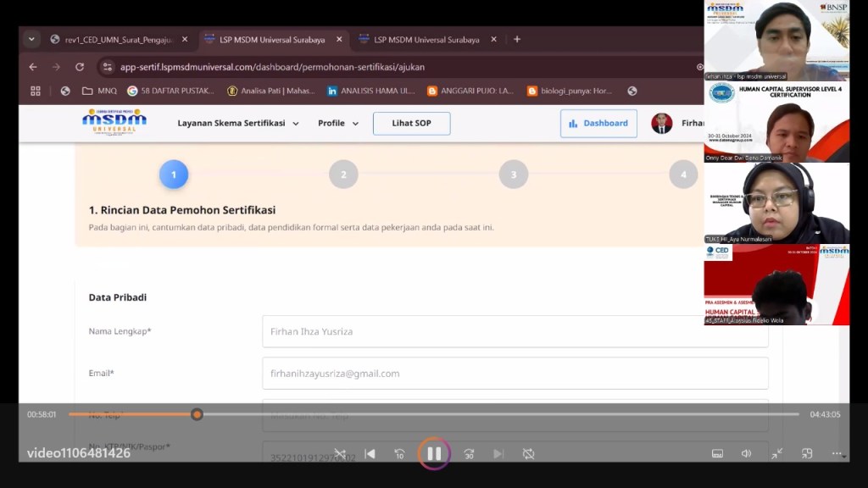
Task: Switch the player to mini view
Action: click(x=807, y=454)
